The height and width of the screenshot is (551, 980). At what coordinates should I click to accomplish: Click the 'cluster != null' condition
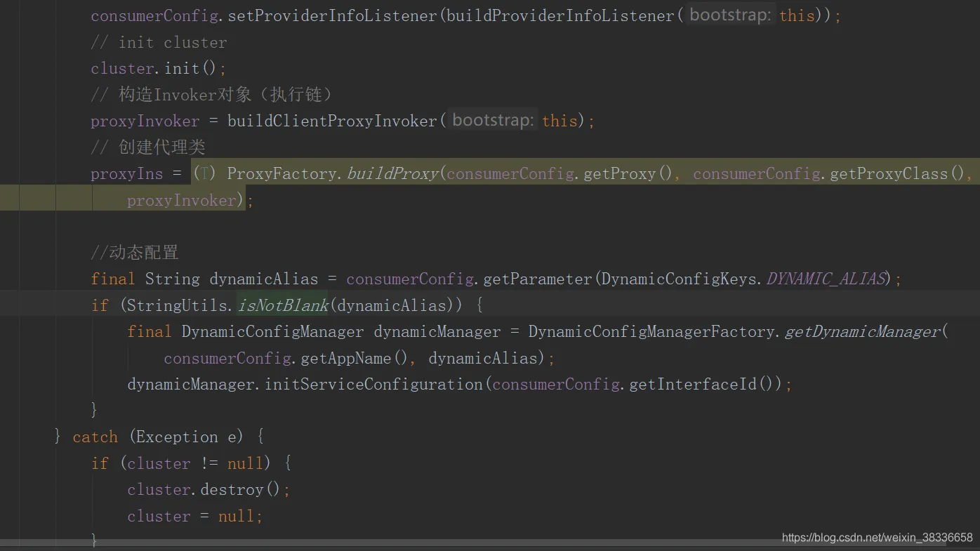tap(195, 463)
